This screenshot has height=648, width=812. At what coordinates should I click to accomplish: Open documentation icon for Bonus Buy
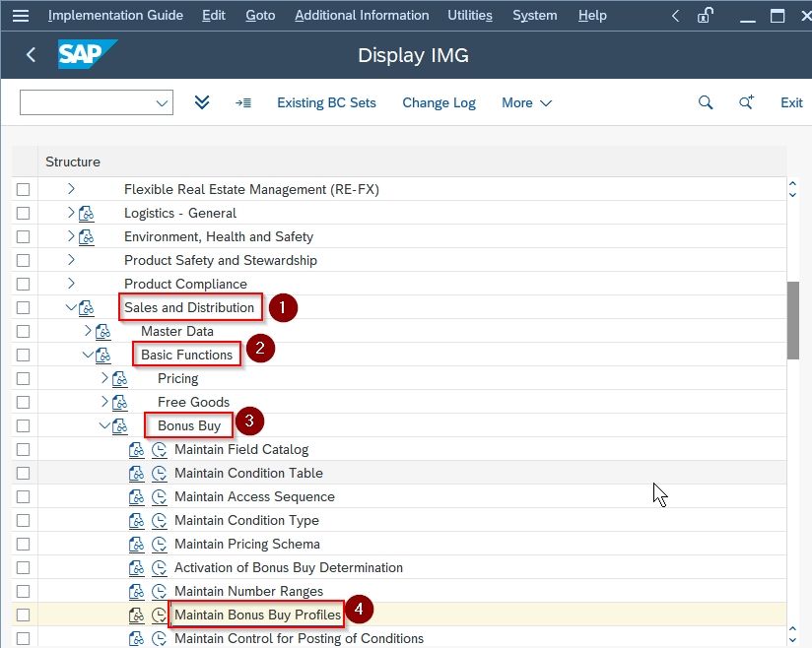pyautogui.click(x=119, y=426)
